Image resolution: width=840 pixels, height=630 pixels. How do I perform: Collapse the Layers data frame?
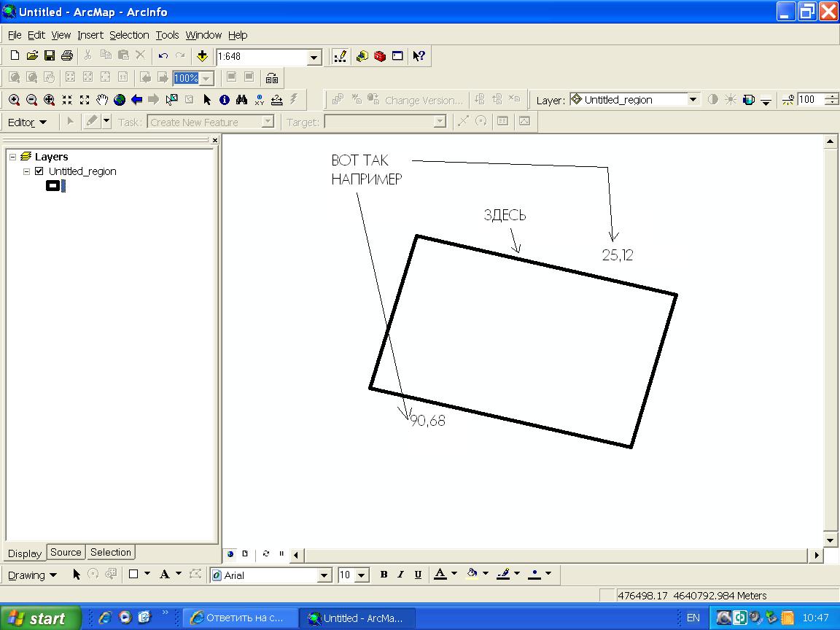(13, 157)
